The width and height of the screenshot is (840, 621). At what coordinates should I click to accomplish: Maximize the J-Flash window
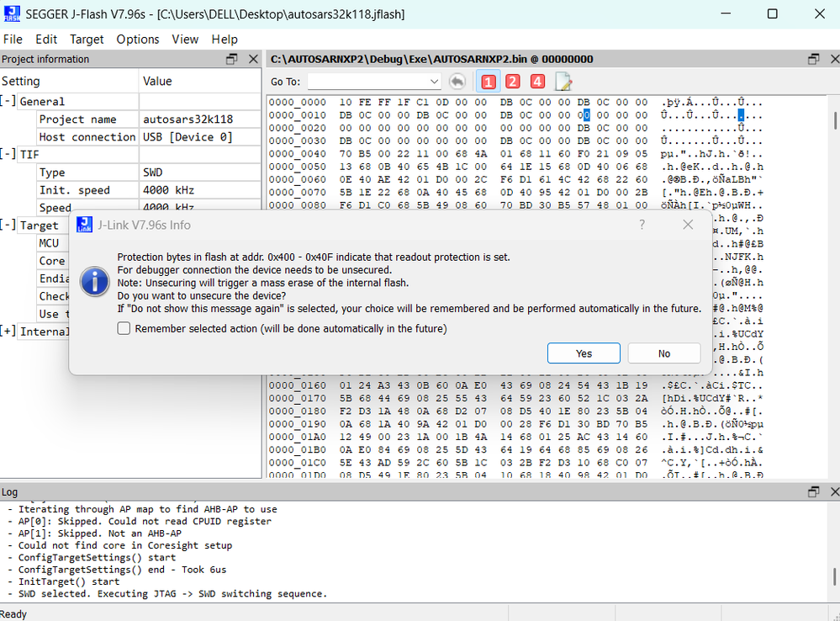772,14
